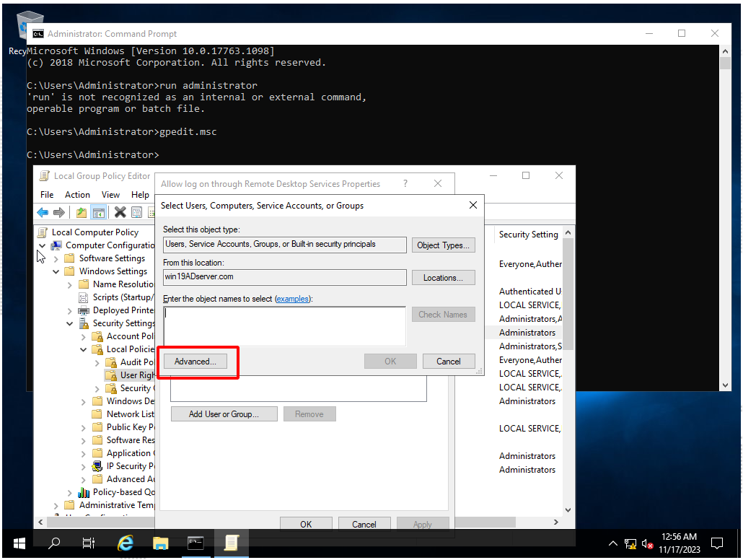The image size is (743, 560).
Task: Click the Back arrow in Group Policy toolbar
Action: tap(43, 212)
